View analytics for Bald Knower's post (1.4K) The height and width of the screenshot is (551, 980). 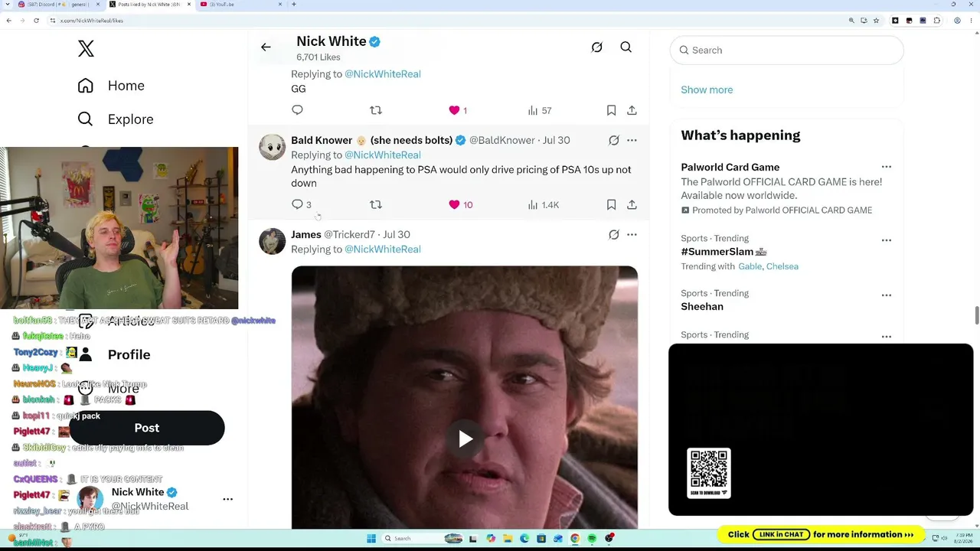[544, 204]
